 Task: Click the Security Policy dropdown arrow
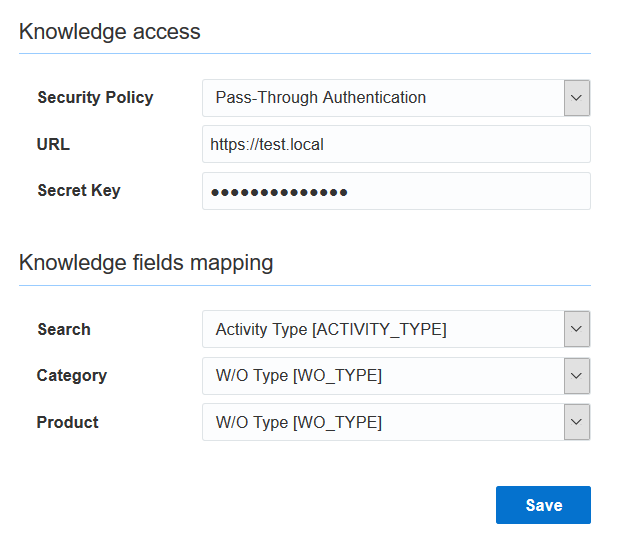(x=576, y=98)
